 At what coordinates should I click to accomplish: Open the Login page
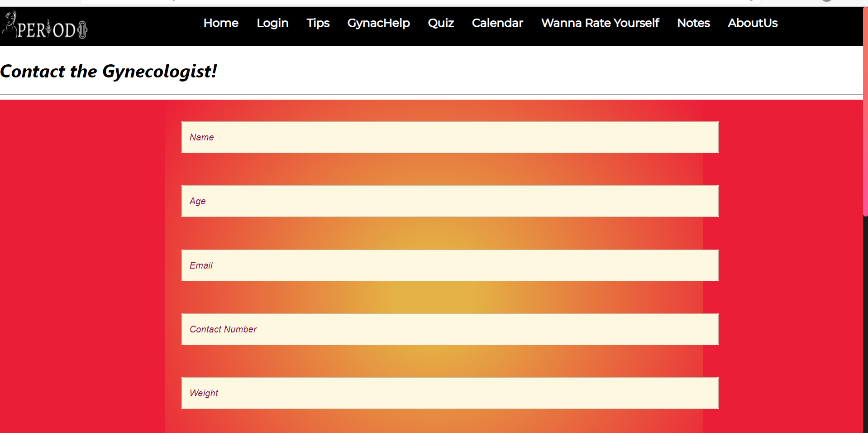click(272, 23)
